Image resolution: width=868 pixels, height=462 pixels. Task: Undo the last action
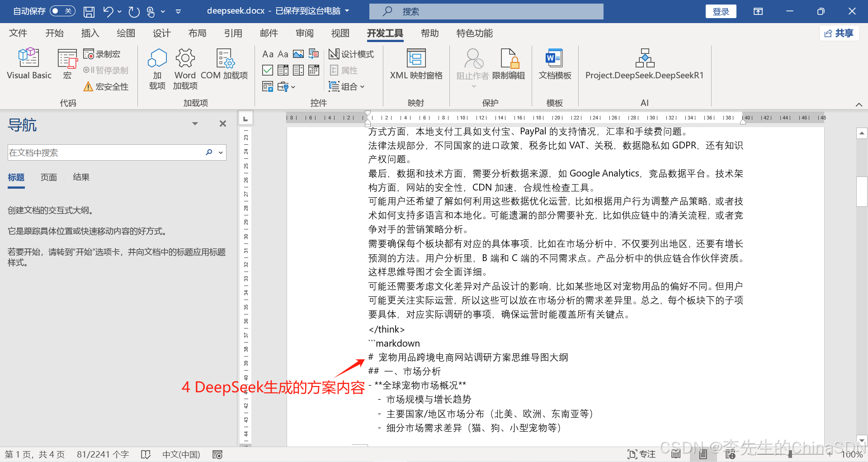click(108, 12)
